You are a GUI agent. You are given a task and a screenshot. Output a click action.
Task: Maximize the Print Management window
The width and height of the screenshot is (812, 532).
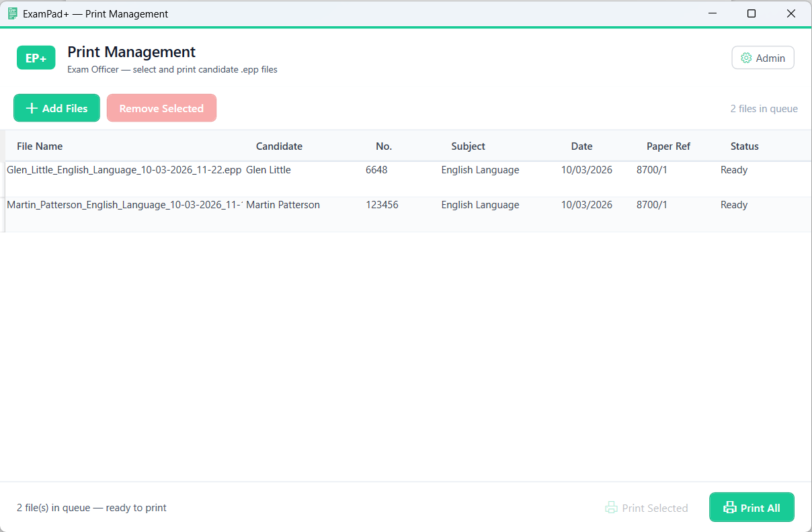[x=752, y=13]
